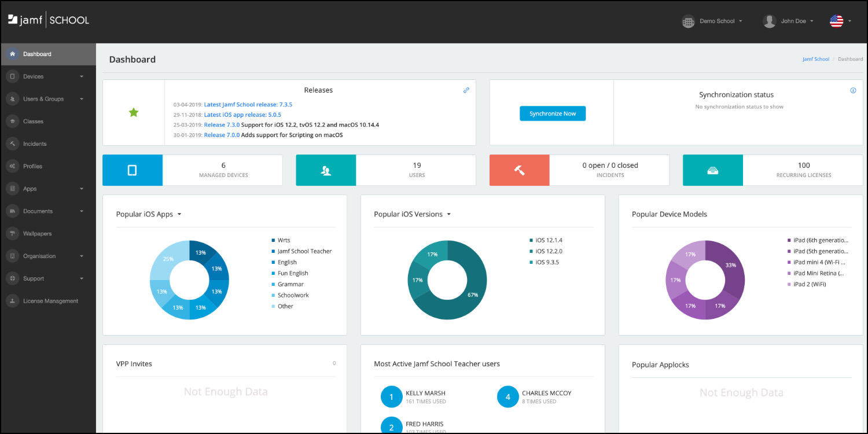Click the US flag language icon

837,21
